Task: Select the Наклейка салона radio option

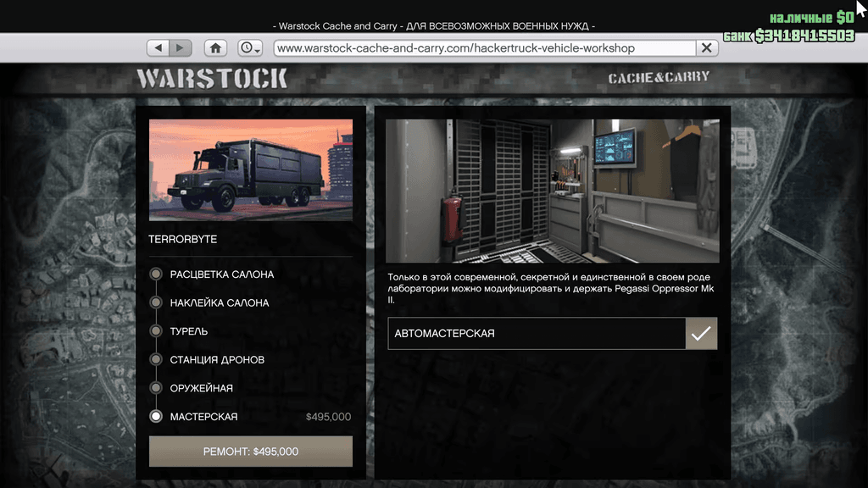Action: tap(156, 302)
